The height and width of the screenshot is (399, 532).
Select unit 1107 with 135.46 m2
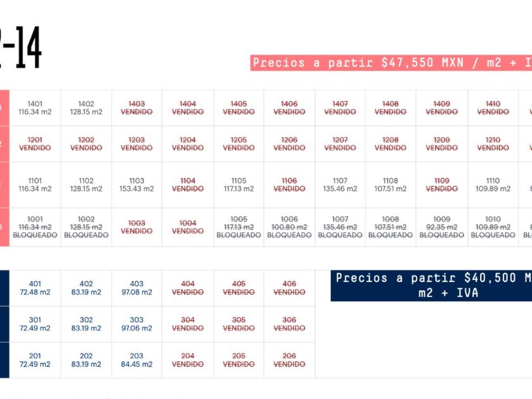pos(340,184)
